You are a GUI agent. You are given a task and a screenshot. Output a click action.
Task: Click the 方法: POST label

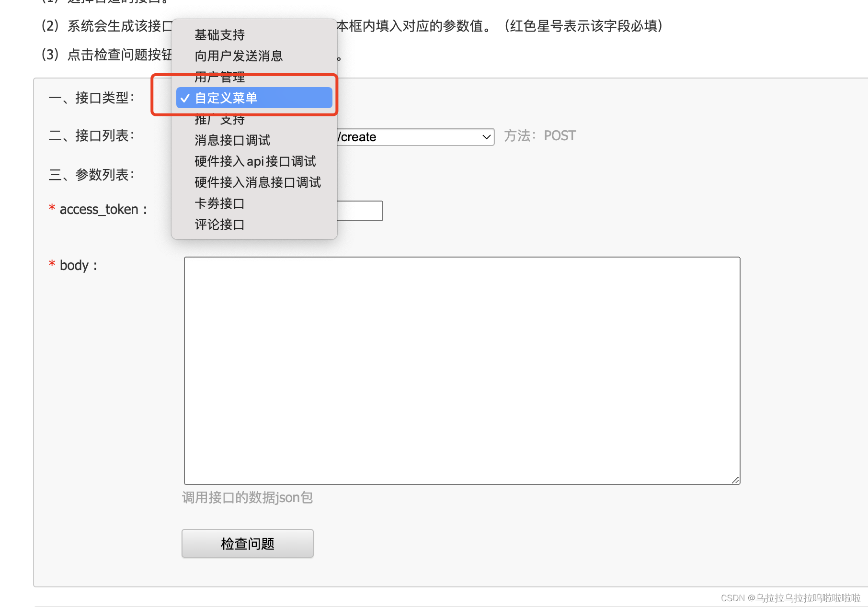point(540,136)
